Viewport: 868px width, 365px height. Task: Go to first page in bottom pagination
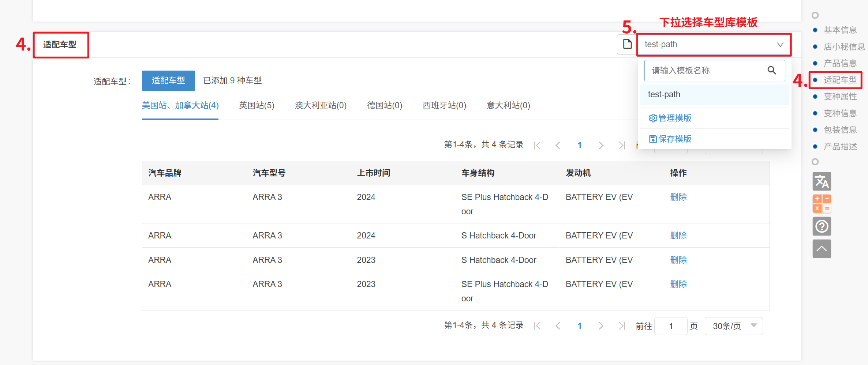[537, 326]
